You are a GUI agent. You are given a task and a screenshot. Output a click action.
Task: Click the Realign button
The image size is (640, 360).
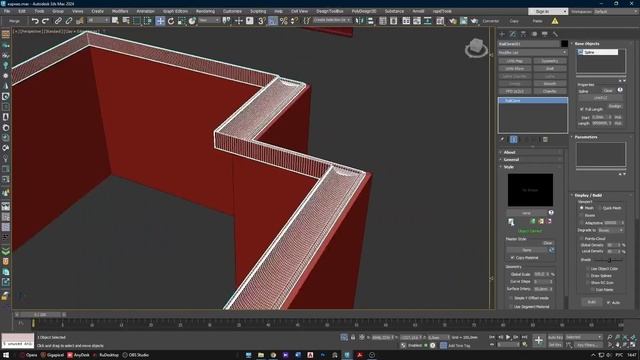click(615, 106)
